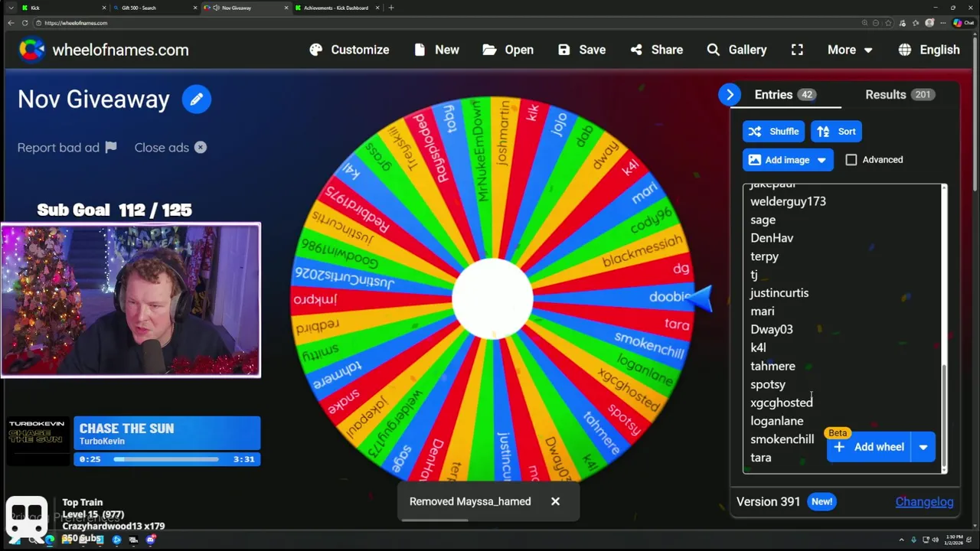Switch to Achievements - Kick Dashboard tab

click(336, 8)
